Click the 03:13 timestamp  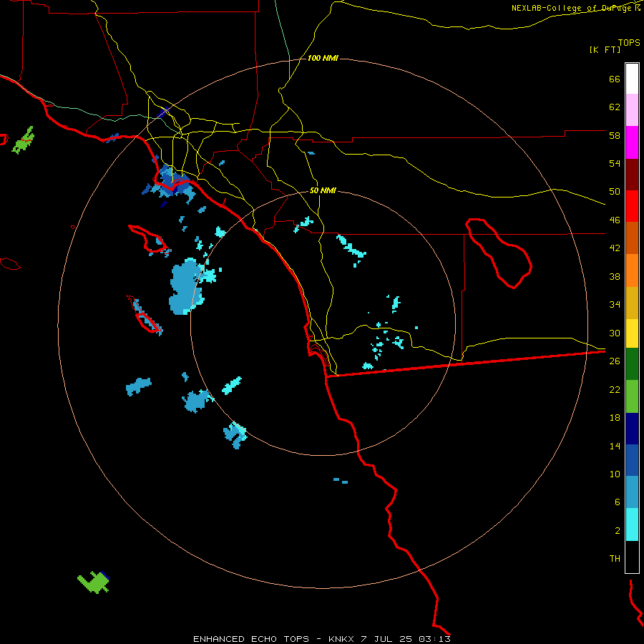[x=434, y=639]
